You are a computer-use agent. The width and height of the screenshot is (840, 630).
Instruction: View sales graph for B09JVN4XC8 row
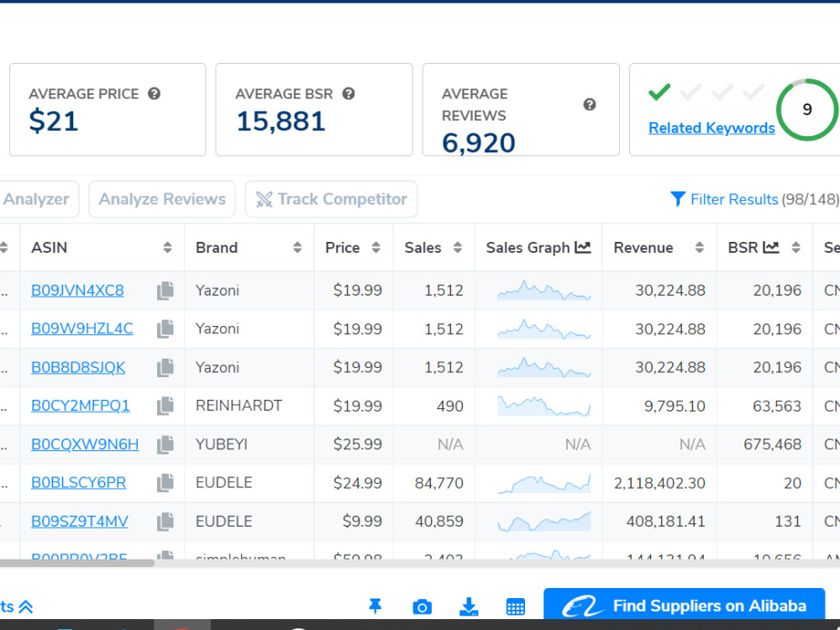543,291
